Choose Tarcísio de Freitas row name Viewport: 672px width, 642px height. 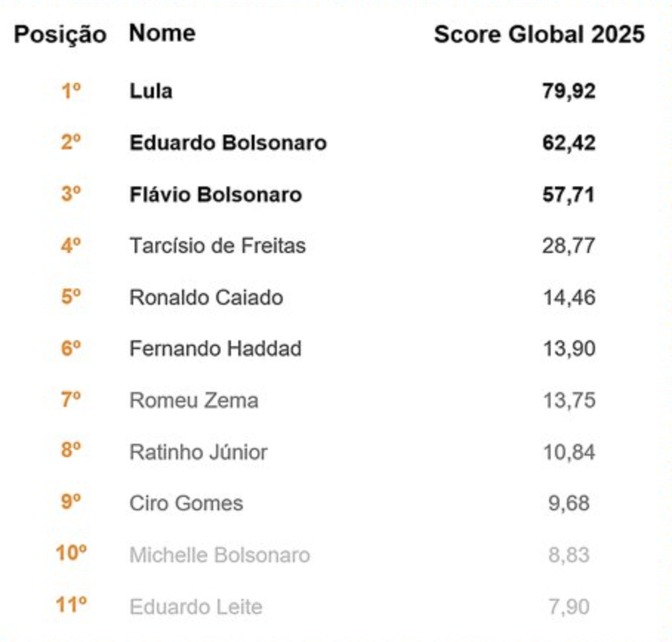218,246
